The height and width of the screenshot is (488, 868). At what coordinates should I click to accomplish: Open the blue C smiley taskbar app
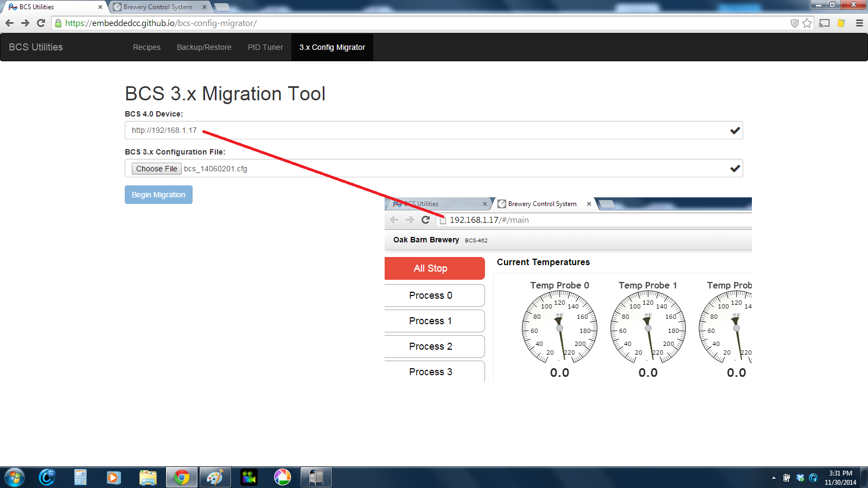point(47,478)
